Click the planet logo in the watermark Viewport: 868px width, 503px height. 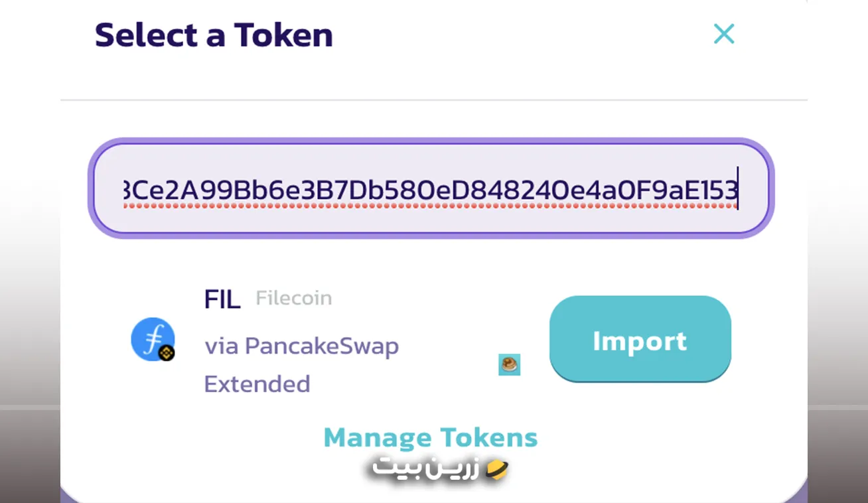tap(496, 470)
